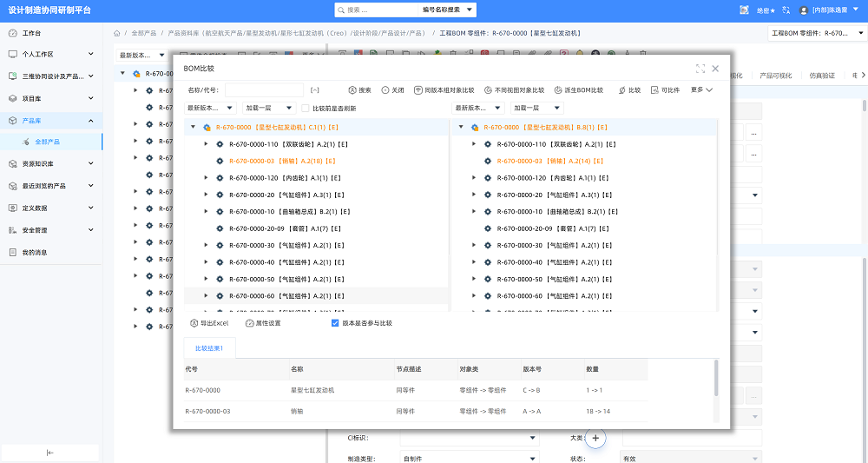Click the fullscreen expand icon of BOM比较 dialog

click(x=700, y=69)
